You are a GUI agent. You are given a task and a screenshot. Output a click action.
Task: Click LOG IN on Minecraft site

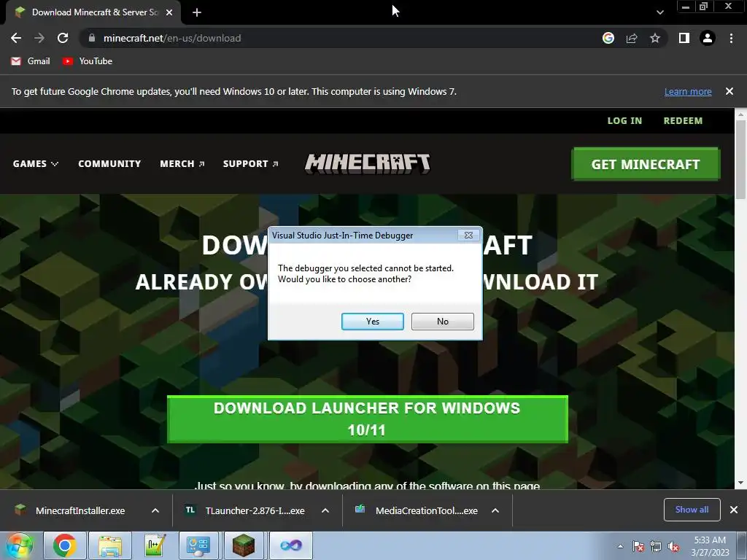(624, 121)
